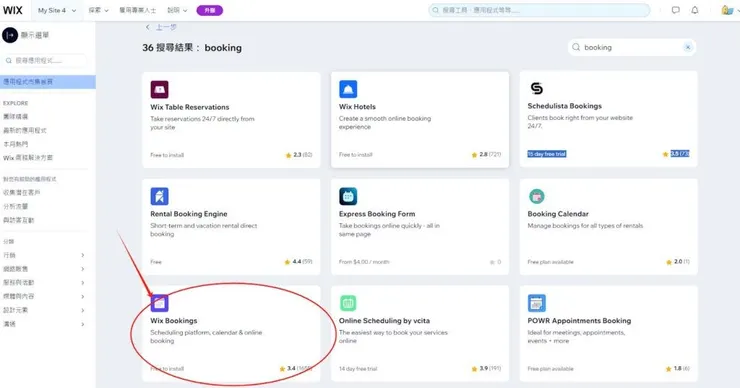Open the Online Scheduling by vcita icon
The image size is (740, 388).
348,303
